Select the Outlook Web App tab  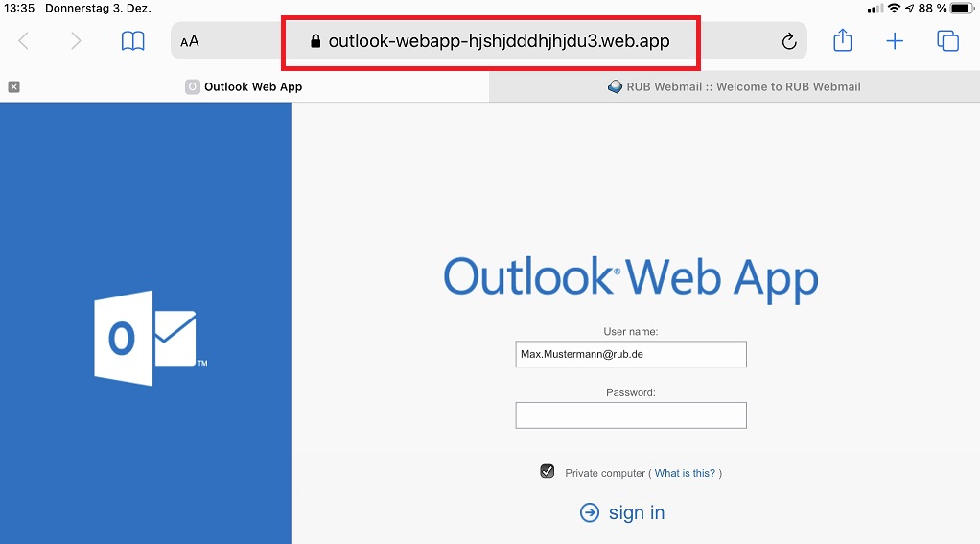[x=244, y=87]
